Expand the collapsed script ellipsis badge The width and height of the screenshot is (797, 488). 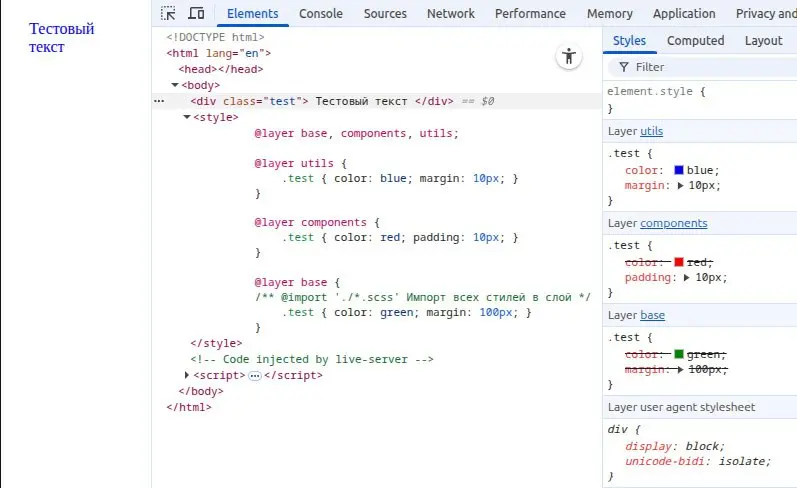pos(255,376)
